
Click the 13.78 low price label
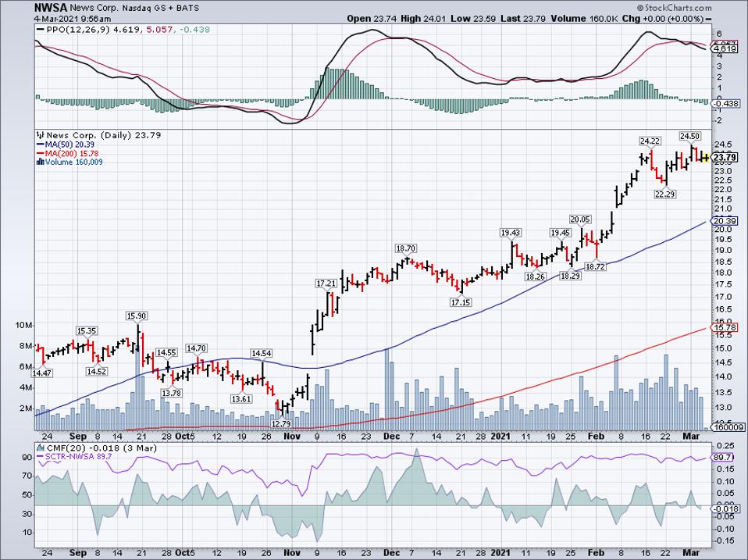[x=171, y=394]
